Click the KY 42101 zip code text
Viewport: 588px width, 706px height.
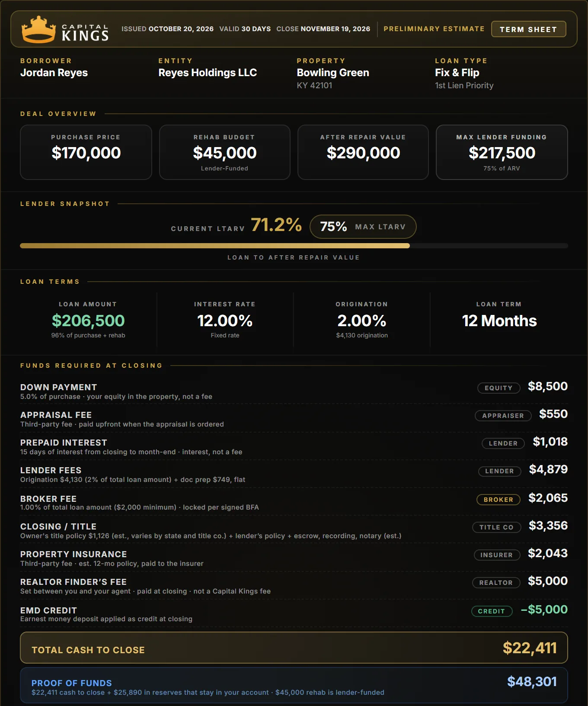click(x=314, y=86)
